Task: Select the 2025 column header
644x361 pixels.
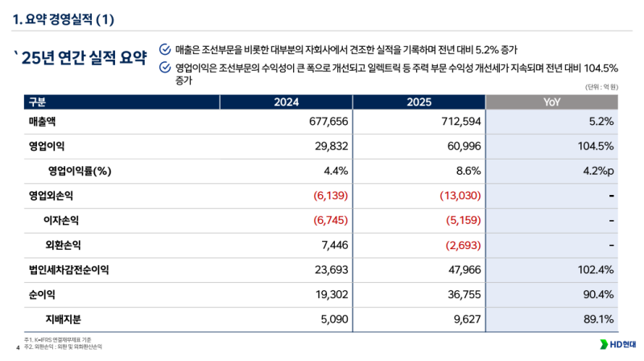Action: point(419,102)
